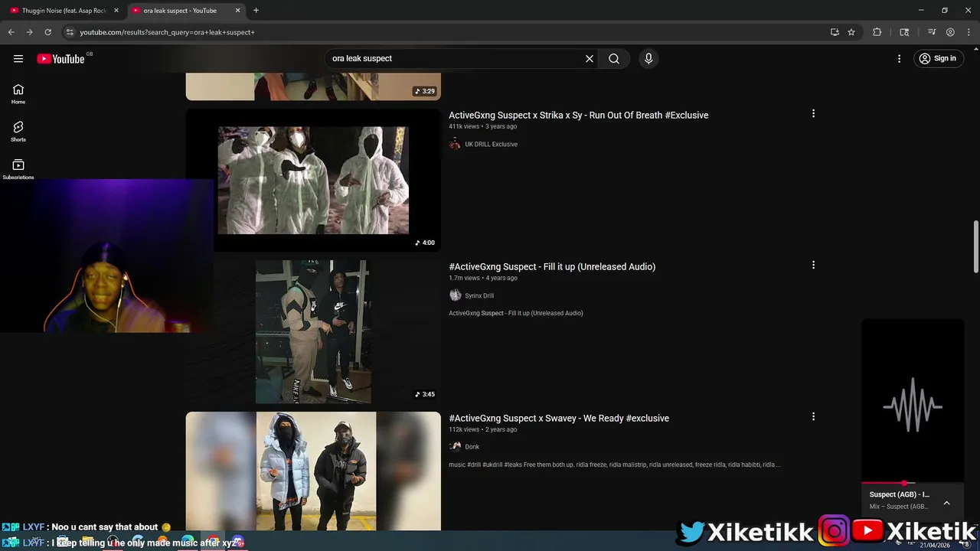The image size is (980, 551).
Task: Click the '112k views • 2 years ago' text
Action: coord(482,429)
